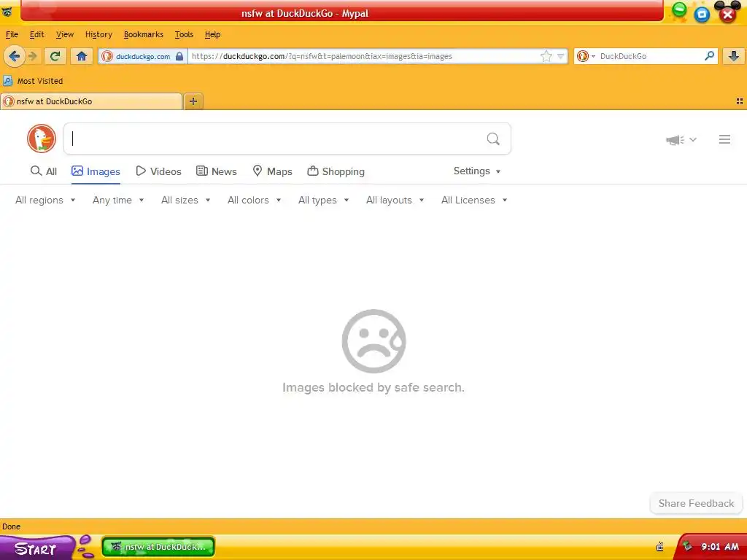747x560 pixels.
Task: Click the 'nsfw at DuckDuck...' taskbar button
Action: [x=158, y=547]
